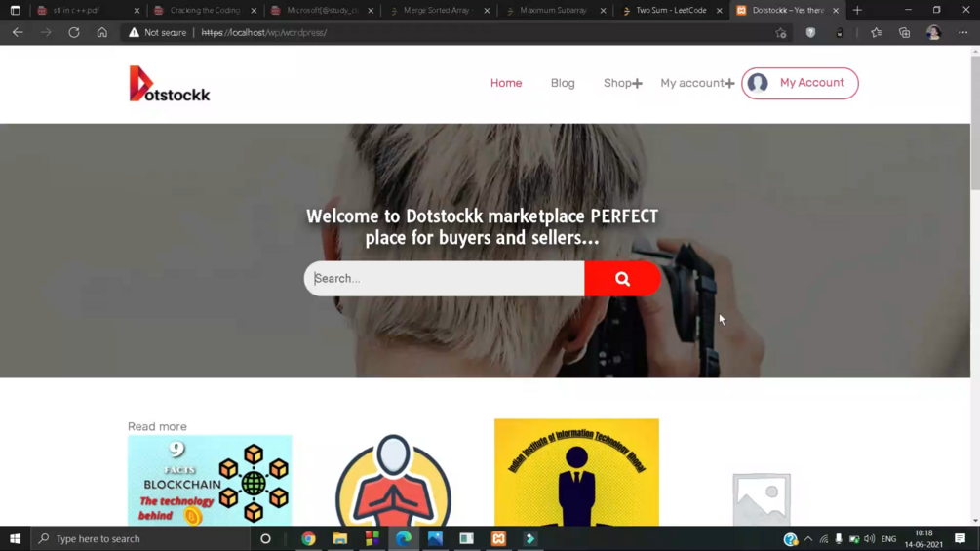Screen dimensions: 980x551
Task: Go back using the browser back arrow
Action: point(18,32)
